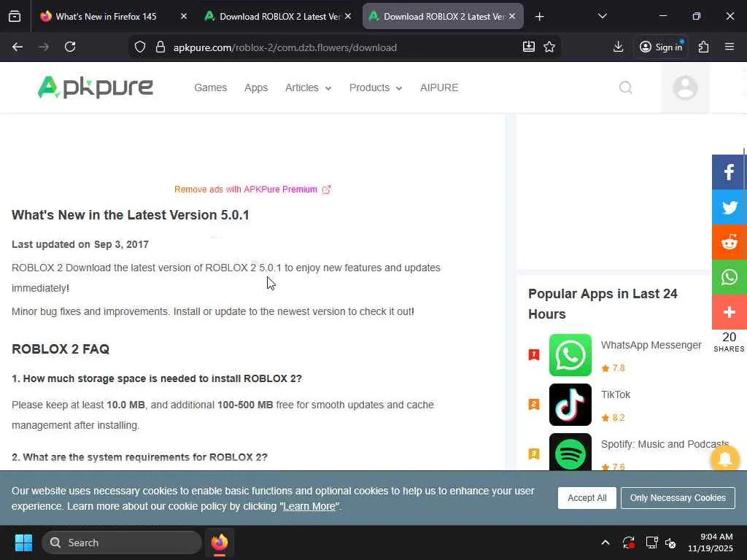
Task: Switch to What's New in Firefox 145 tab
Action: point(106,16)
